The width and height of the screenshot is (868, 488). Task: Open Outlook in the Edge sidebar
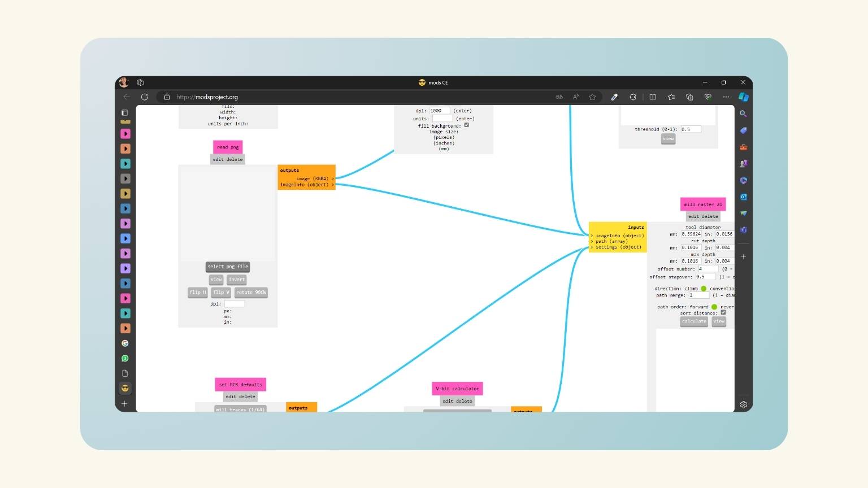(744, 197)
